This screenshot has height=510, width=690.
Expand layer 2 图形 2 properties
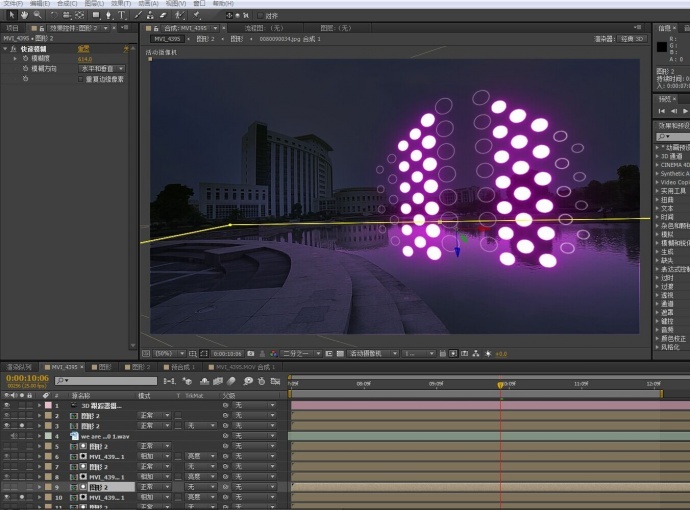coord(39,416)
